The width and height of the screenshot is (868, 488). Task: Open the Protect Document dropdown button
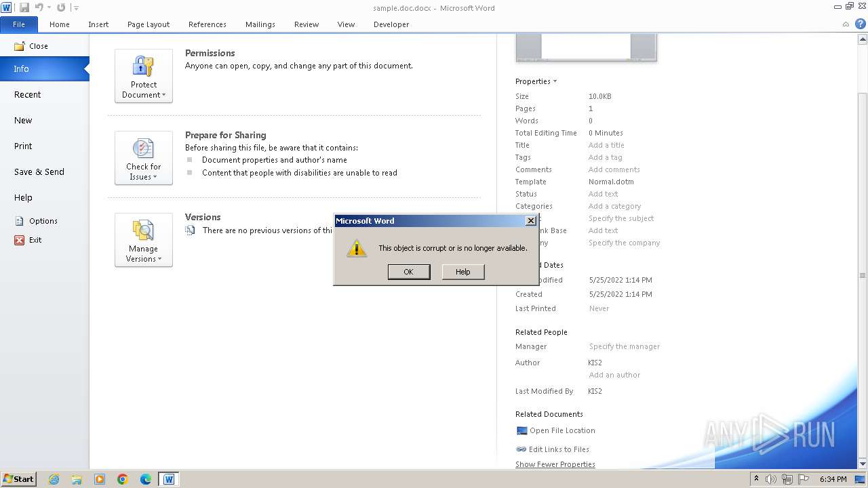(x=144, y=76)
